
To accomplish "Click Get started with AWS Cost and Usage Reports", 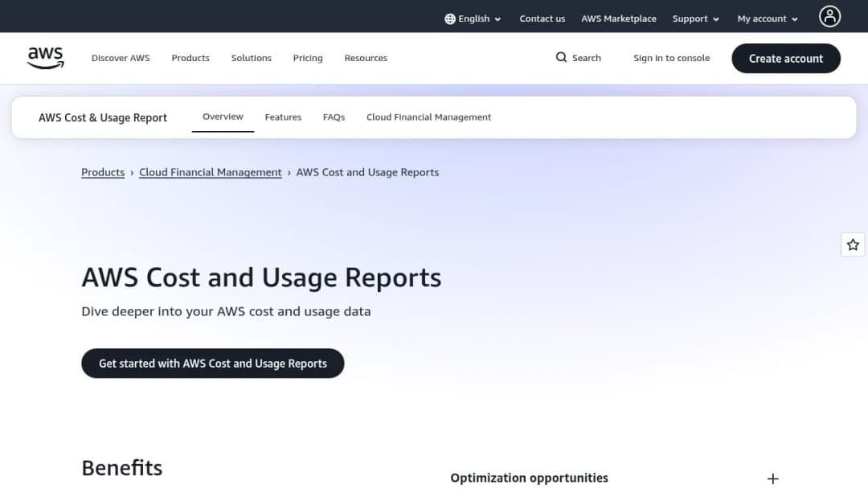I will (212, 364).
